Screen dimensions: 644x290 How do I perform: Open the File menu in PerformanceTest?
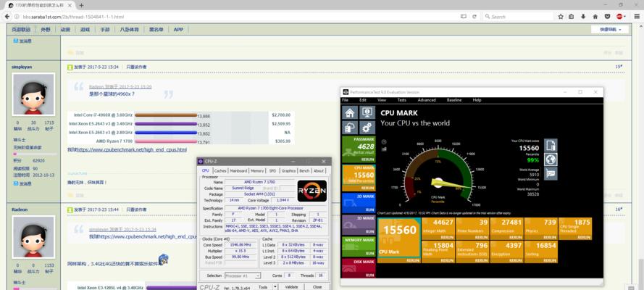click(x=346, y=100)
